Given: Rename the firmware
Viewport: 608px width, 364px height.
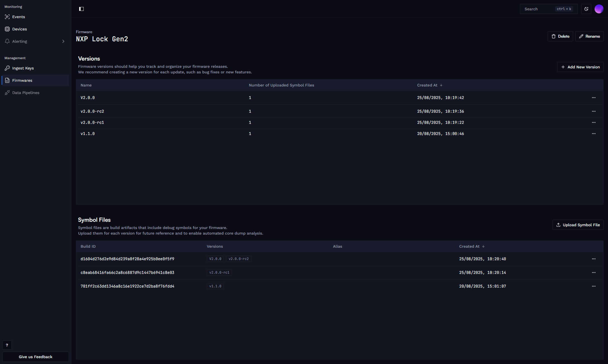Looking at the screenshot, I should tap(589, 36).
